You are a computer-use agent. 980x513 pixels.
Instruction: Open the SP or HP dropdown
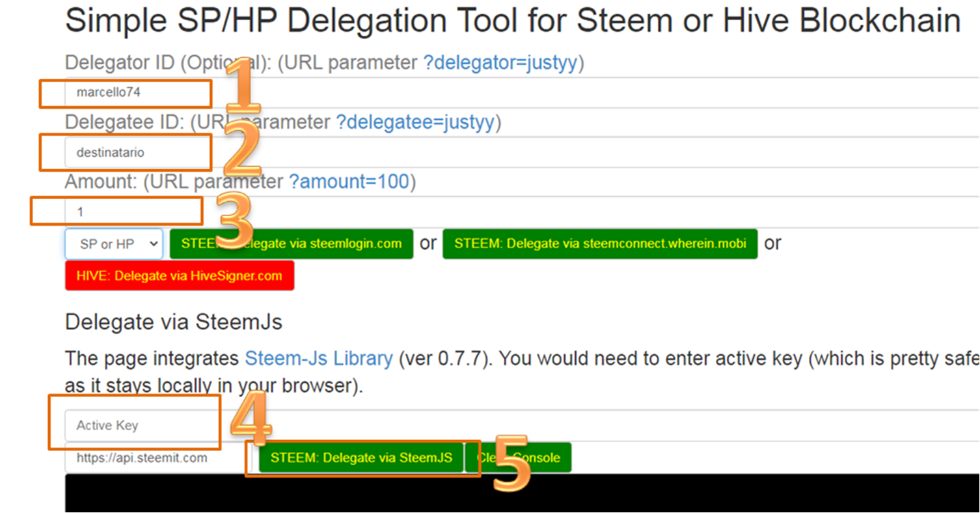[114, 244]
